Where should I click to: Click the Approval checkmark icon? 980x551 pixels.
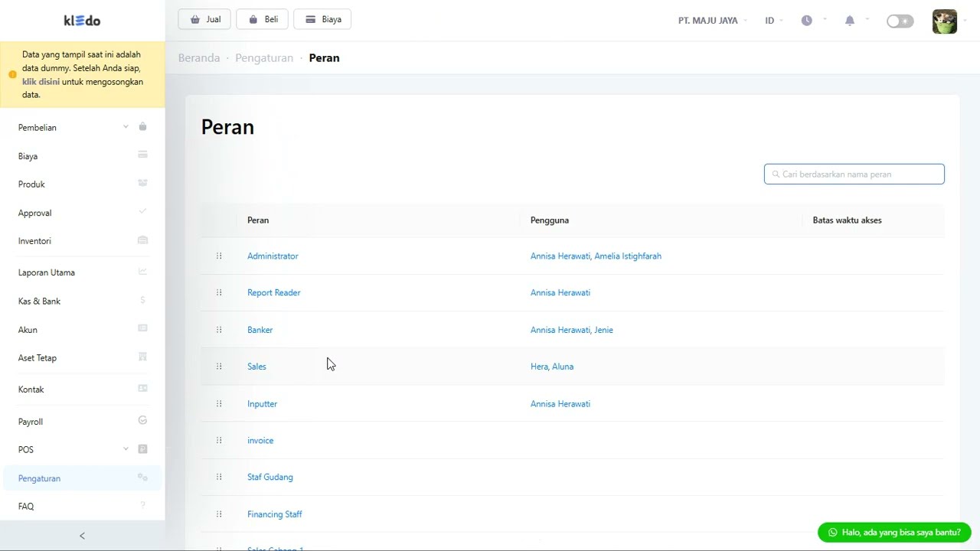pyautogui.click(x=142, y=211)
